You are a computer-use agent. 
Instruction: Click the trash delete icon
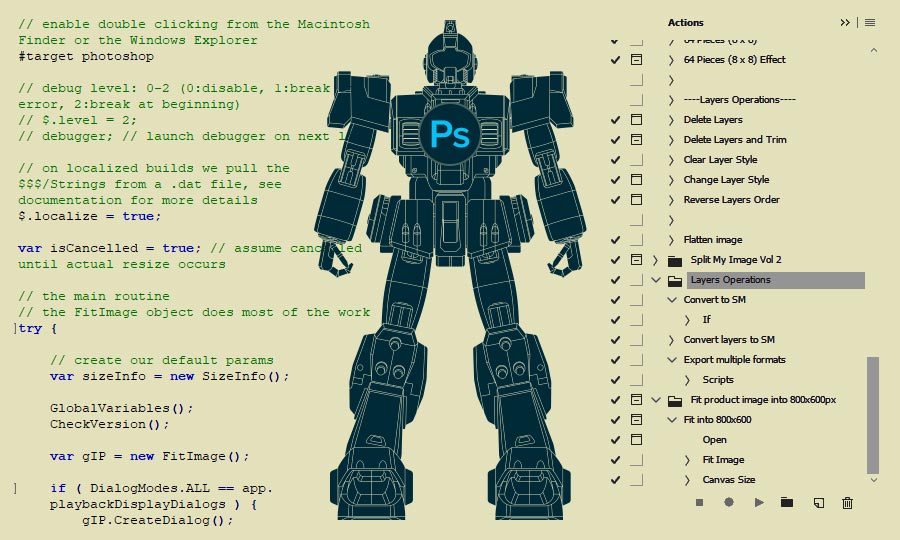coord(847,503)
